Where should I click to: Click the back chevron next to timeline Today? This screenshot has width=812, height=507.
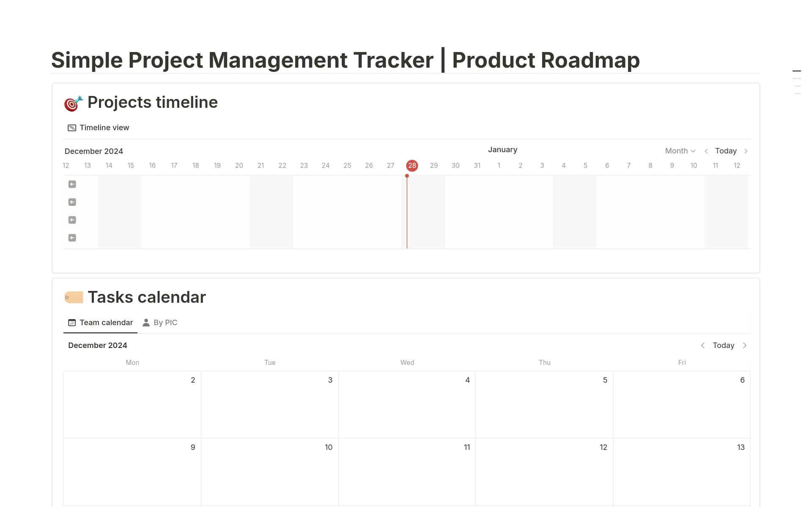[x=706, y=151]
